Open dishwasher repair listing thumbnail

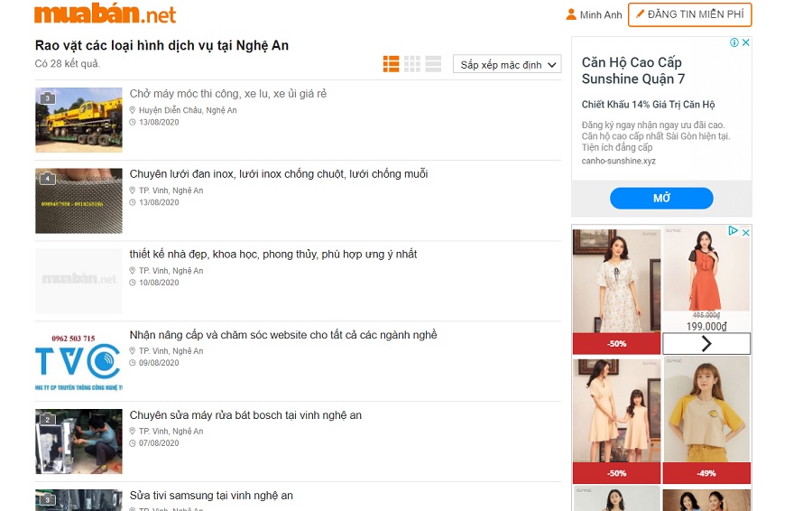[78, 441]
